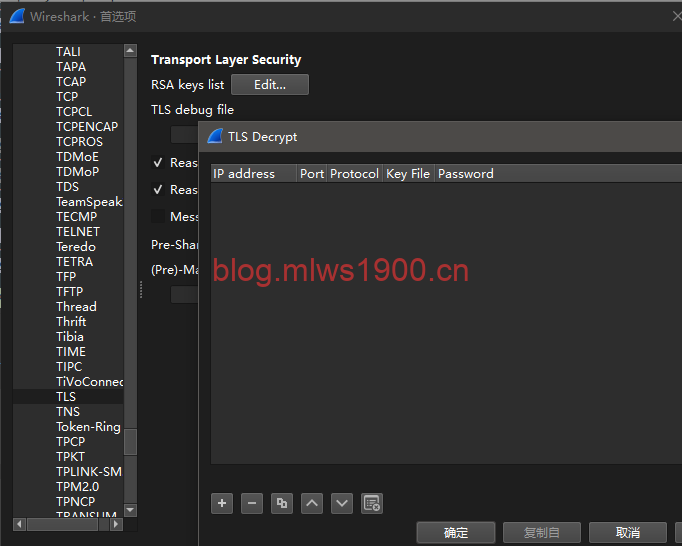Select TALI in the protocol list

tap(68, 52)
